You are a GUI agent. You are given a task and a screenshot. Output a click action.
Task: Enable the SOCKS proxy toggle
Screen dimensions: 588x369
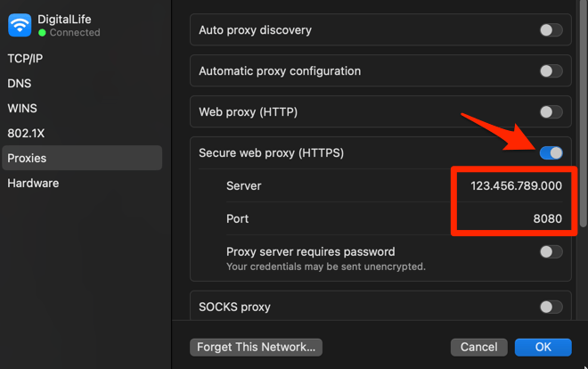pyautogui.click(x=551, y=307)
